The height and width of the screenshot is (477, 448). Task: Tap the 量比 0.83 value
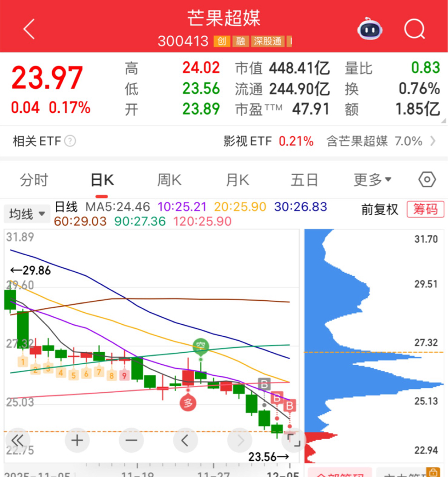tap(426, 68)
